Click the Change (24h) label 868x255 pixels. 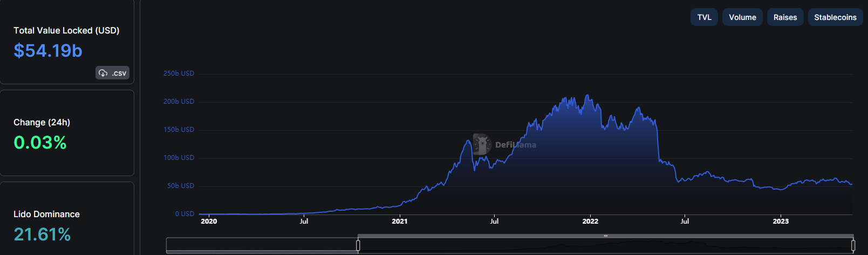42,123
